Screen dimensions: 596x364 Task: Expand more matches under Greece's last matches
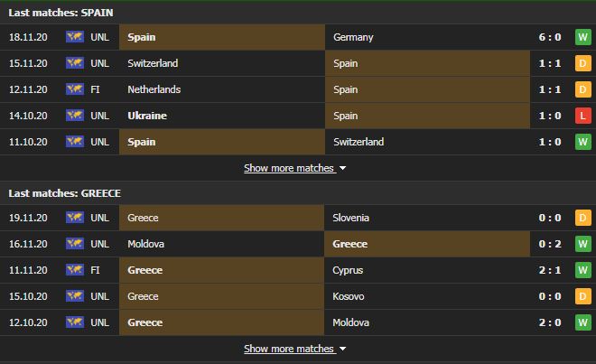289,349
